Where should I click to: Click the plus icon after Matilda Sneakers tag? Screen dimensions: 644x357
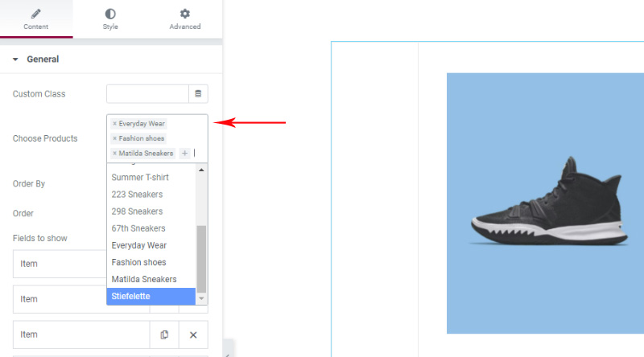[x=185, y=153]
